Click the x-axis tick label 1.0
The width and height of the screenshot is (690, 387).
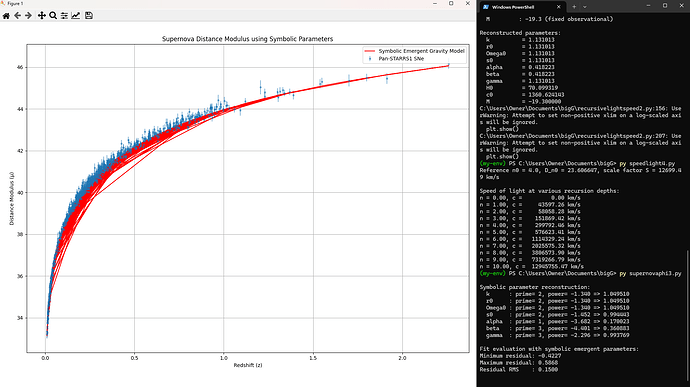[x=224, y=358]
